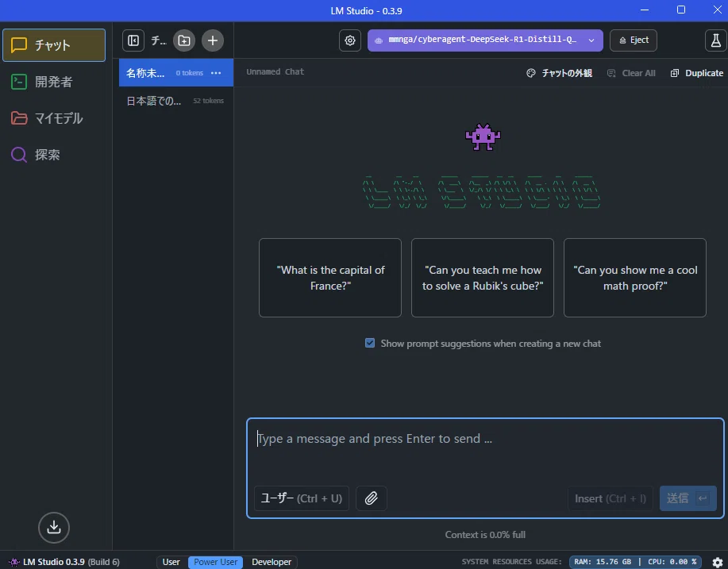
Task: Clear All messages in chat
Action: [631, 73]
